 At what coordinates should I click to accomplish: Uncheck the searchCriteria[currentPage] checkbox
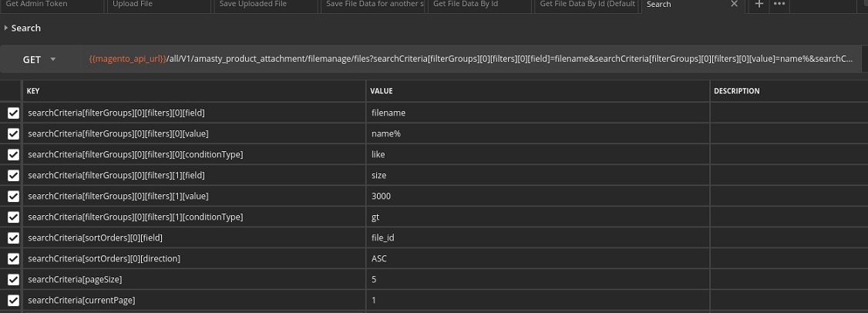[13, 300]
